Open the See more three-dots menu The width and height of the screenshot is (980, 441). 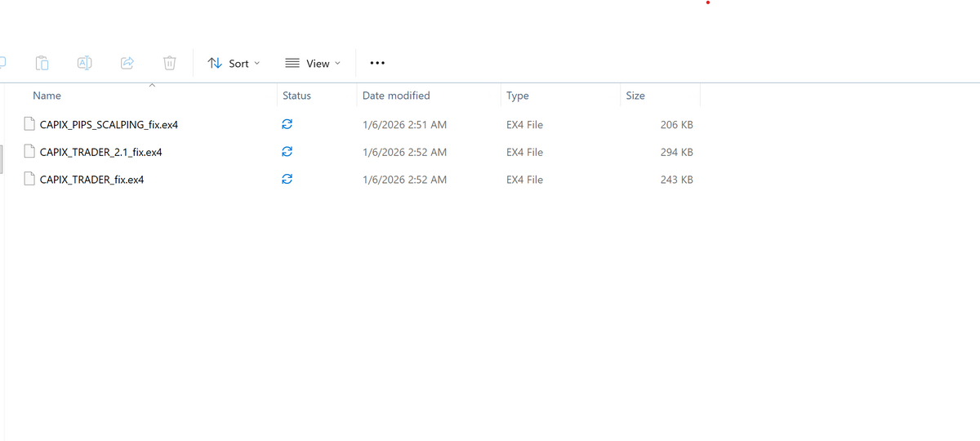(x=376, y=63)
